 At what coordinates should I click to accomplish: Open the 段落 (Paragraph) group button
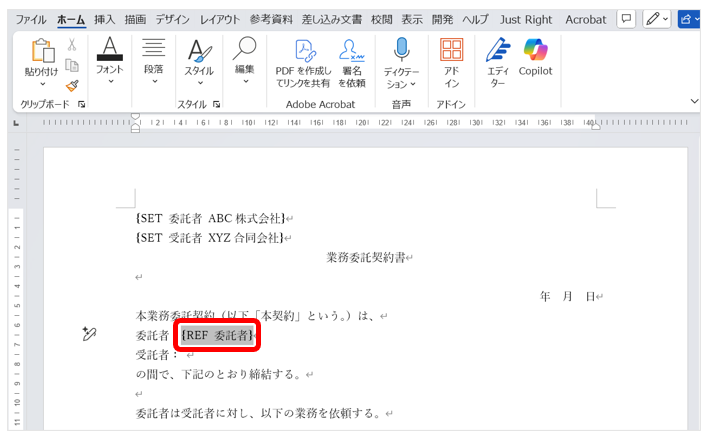pos(154,60)
